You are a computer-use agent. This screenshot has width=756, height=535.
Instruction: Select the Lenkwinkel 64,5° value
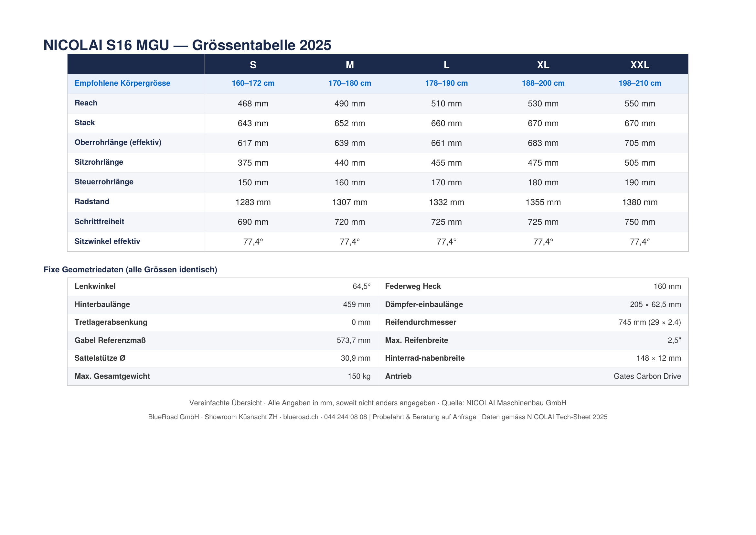(x=361, y=286)
